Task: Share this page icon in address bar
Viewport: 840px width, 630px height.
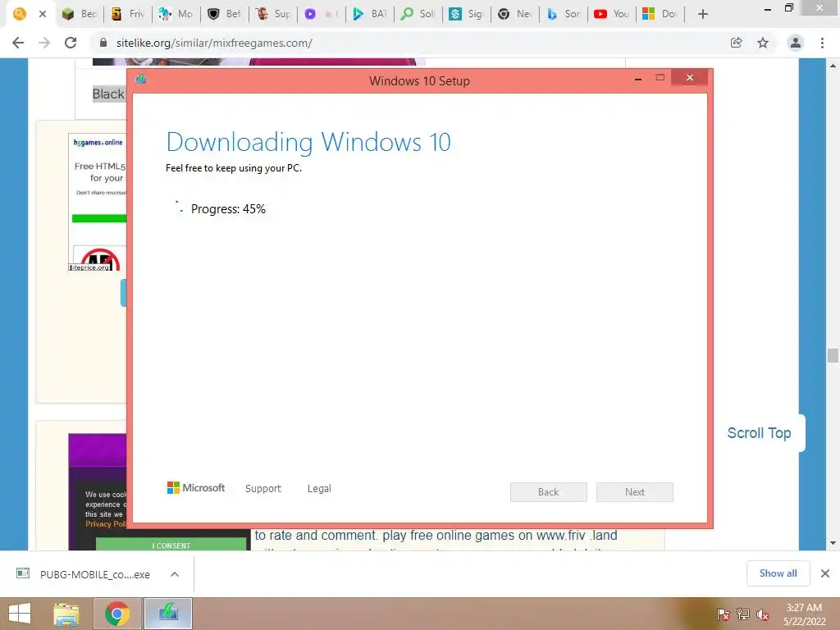Action: (x=737, y=43)
